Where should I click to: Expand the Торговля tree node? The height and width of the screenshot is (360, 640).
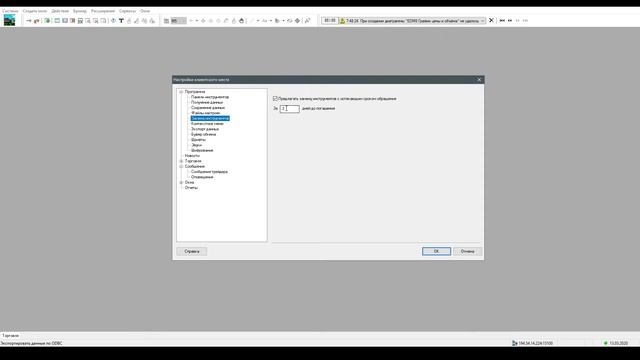click(181, 161)
